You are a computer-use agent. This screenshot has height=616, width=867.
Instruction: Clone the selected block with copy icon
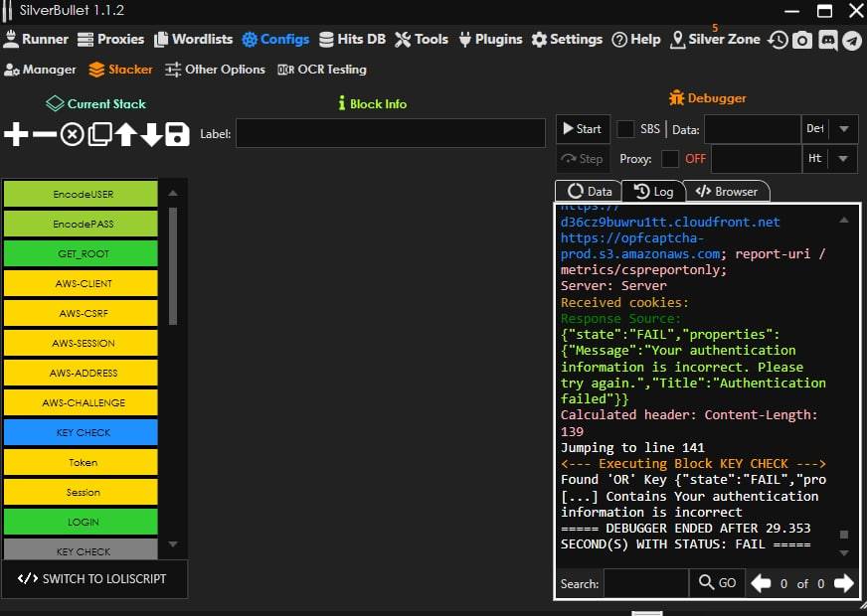tap(99, 135)
